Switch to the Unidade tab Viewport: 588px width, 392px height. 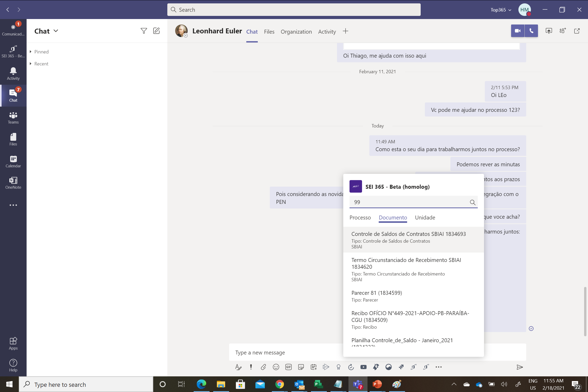(x=425, y=218)
